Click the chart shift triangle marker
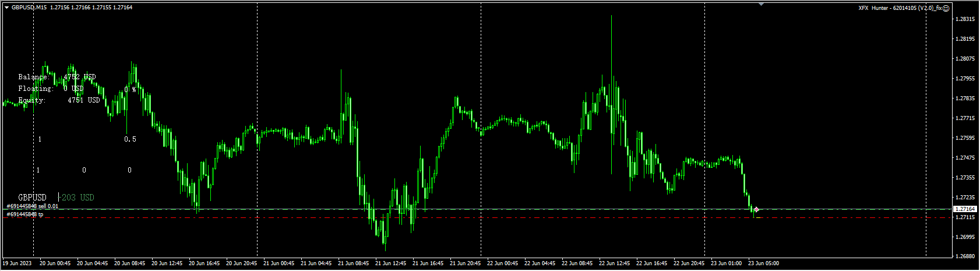 (761, 4)
